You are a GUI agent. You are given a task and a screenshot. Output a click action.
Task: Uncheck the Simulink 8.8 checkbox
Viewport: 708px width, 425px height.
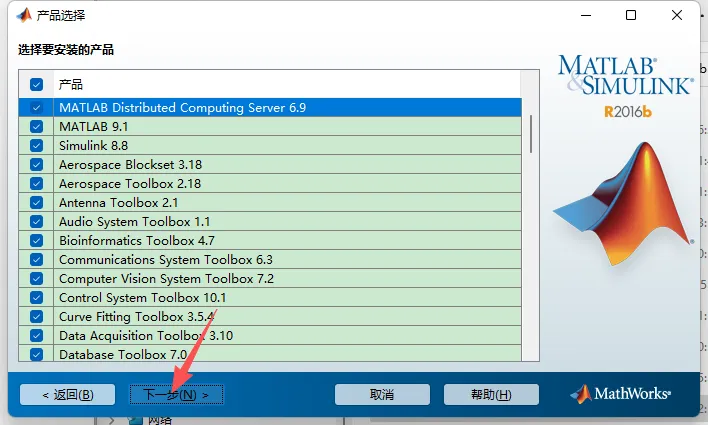(x=37, y=145)
